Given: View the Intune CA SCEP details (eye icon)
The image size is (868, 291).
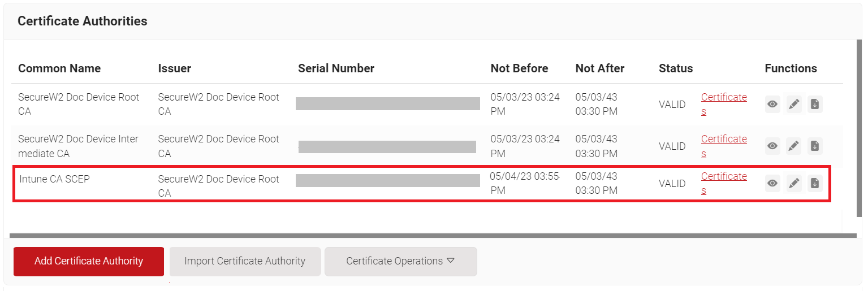Looking at the screenshot, I should [x=772, y=184].
